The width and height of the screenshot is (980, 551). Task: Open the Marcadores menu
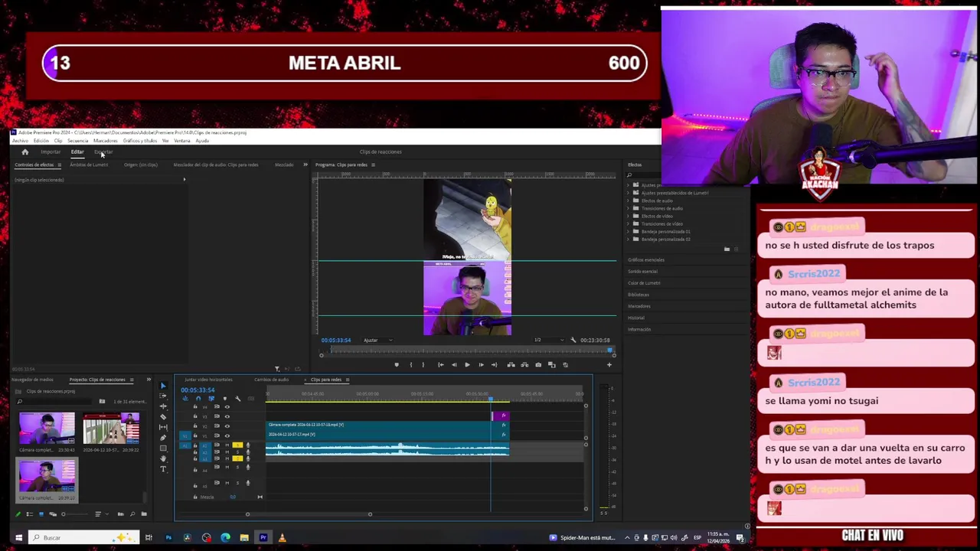coord(106,141)
